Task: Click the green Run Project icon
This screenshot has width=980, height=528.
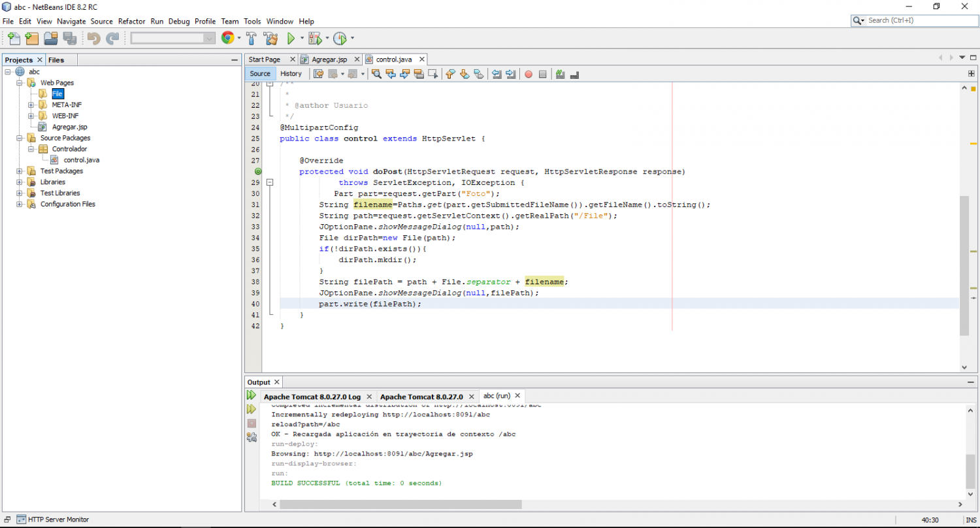Action: [x=291, y=39]
